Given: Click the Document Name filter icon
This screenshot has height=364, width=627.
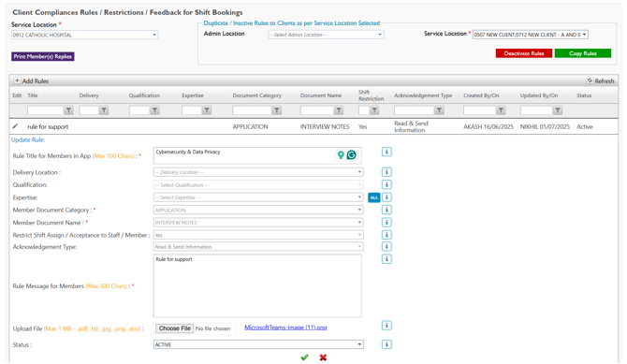Looking at the screenshot, I should click(x=339, y=110).
